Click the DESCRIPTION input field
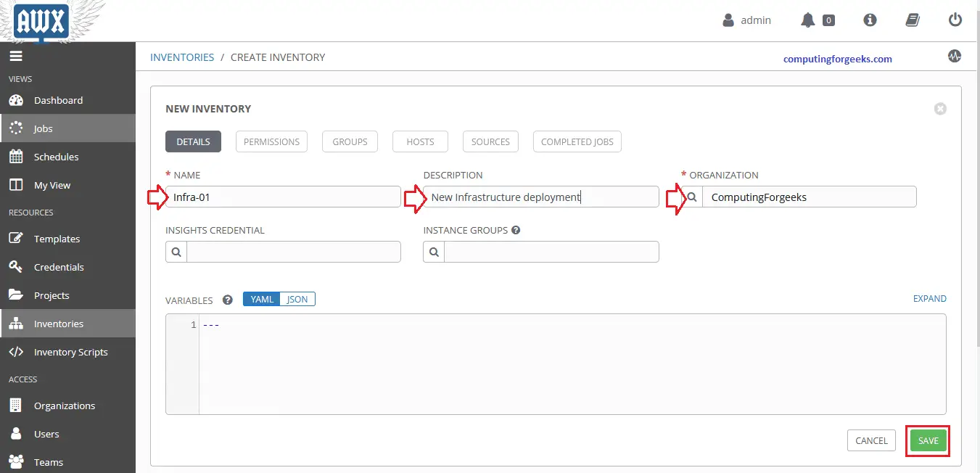The image size is (980, 473). point(540,197)
